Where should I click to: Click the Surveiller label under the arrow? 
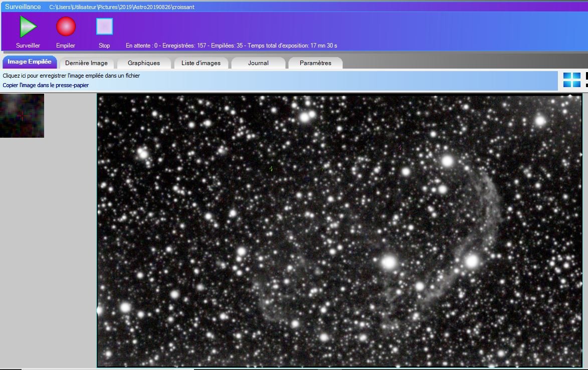pos(28,46)
